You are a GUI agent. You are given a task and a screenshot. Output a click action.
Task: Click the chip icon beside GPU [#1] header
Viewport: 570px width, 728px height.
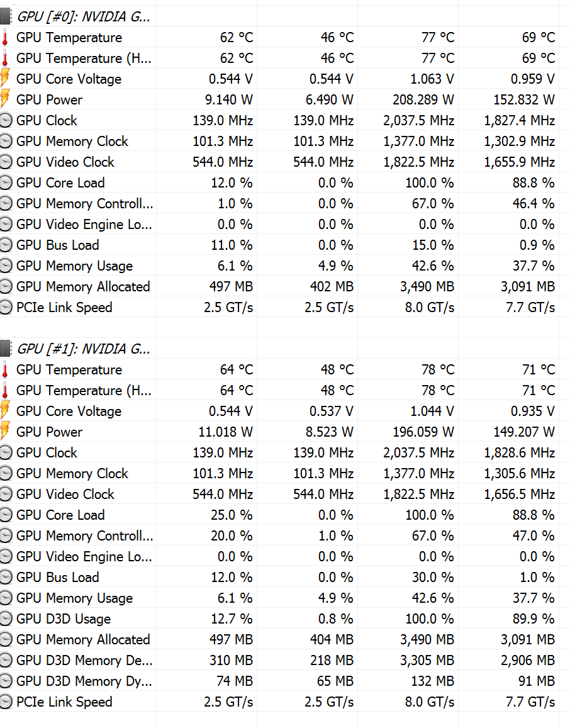[x=6, y=349]
